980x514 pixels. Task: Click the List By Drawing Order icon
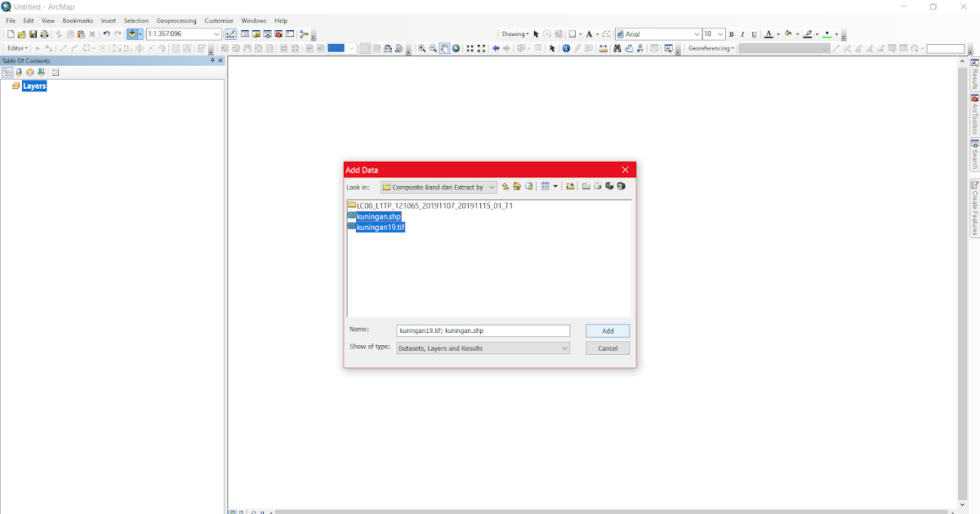tap(7, 73)
